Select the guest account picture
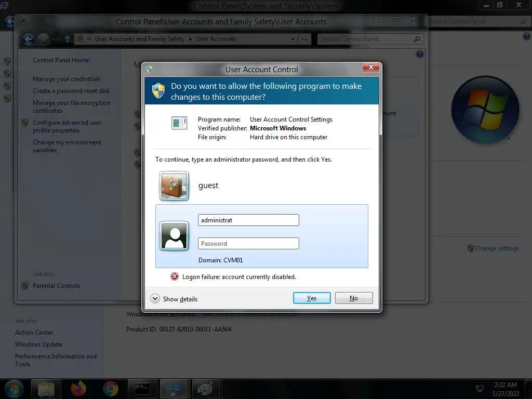The image size is (532, 399). (174, 186)
